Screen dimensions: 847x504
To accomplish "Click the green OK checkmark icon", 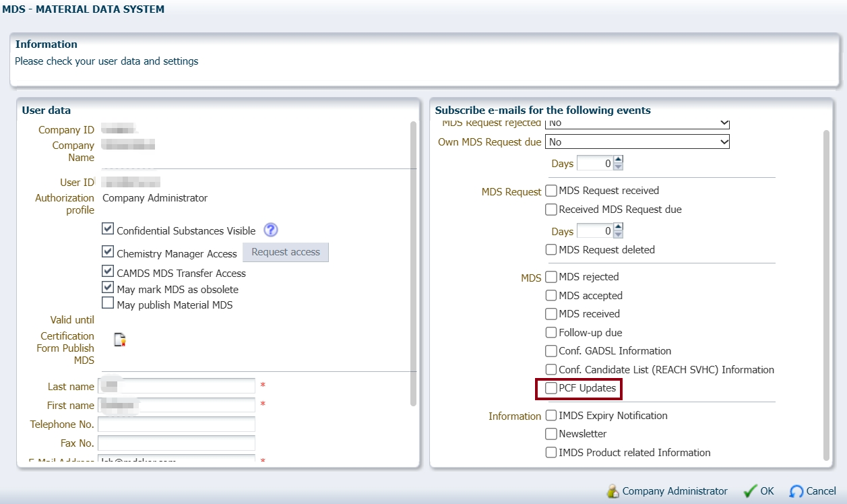I will pyautogui.click(x=750, y=491).
